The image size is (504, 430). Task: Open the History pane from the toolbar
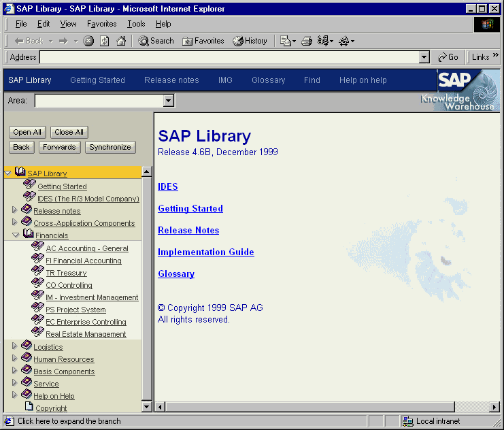coord(250,41)
